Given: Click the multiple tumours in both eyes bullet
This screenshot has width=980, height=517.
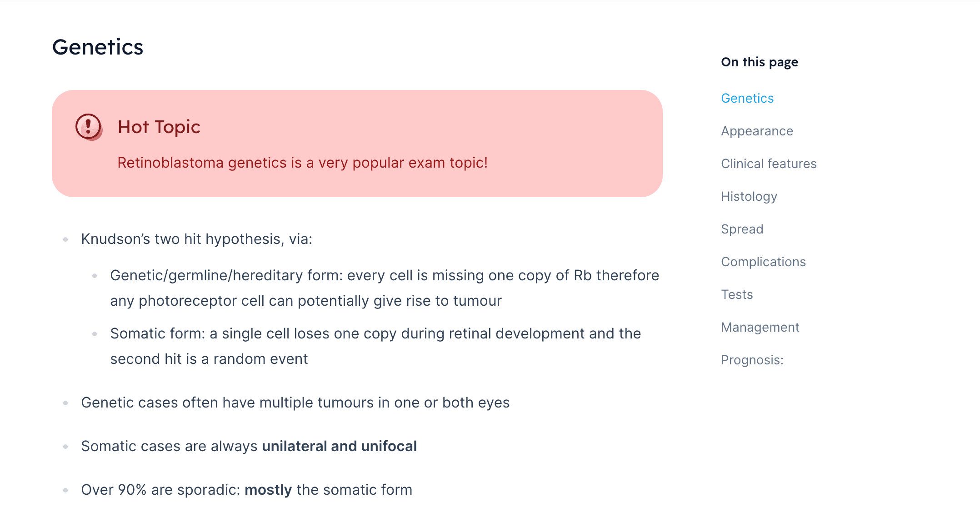Looking at the screenshot, I should click(x=295, y=403).
